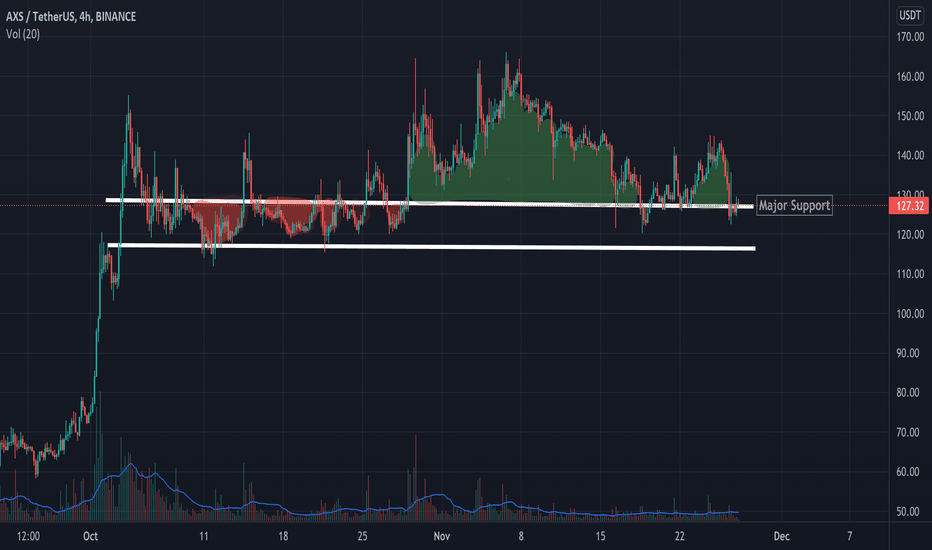The height and width of the screenshot is (550, 932).
Task: Click the 7 date axis label
Action: pos(849,536)
